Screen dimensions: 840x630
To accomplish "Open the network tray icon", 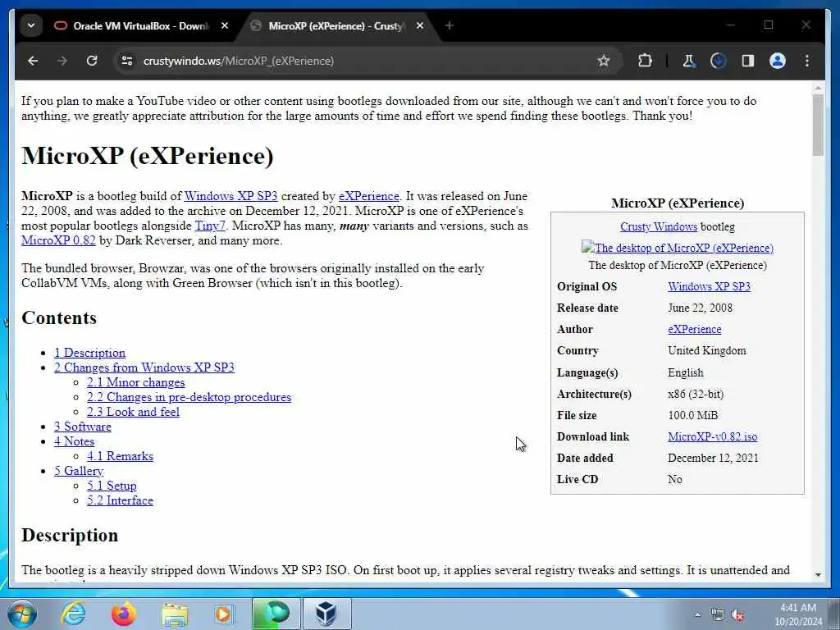I will click(x=717, y=615).
